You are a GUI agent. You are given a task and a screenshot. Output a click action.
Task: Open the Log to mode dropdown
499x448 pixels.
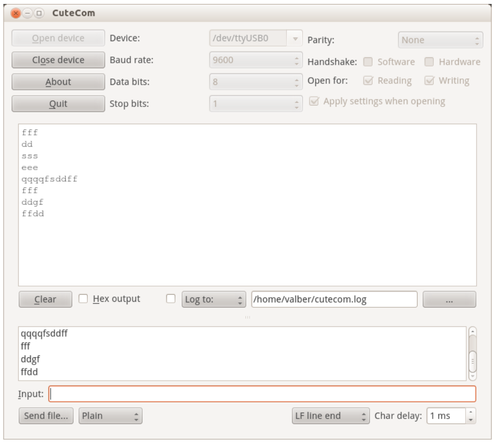point(213,299)
